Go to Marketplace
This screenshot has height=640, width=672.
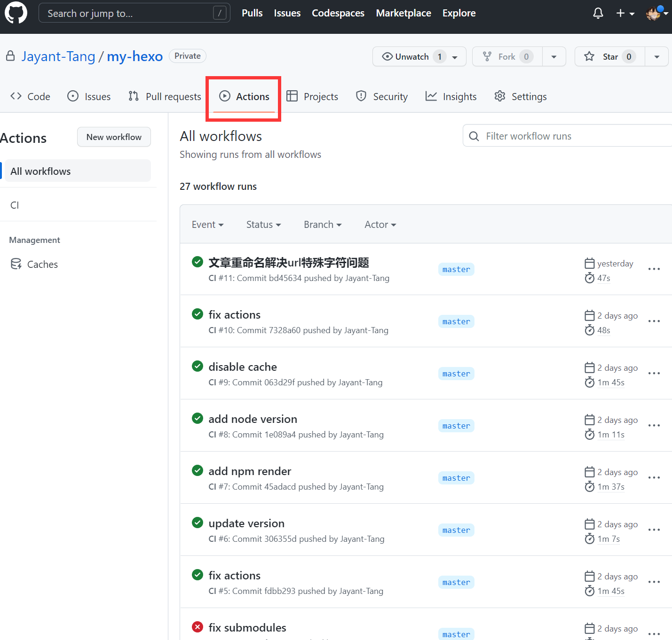pos(403,13)
